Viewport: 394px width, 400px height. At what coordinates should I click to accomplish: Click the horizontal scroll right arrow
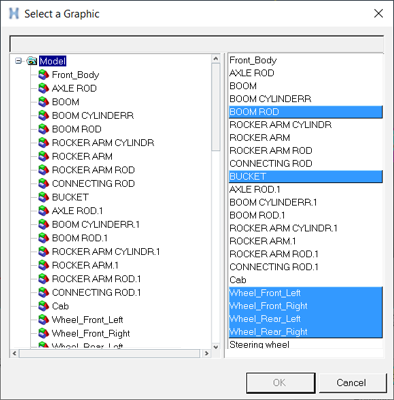click(x=206, y=353)
